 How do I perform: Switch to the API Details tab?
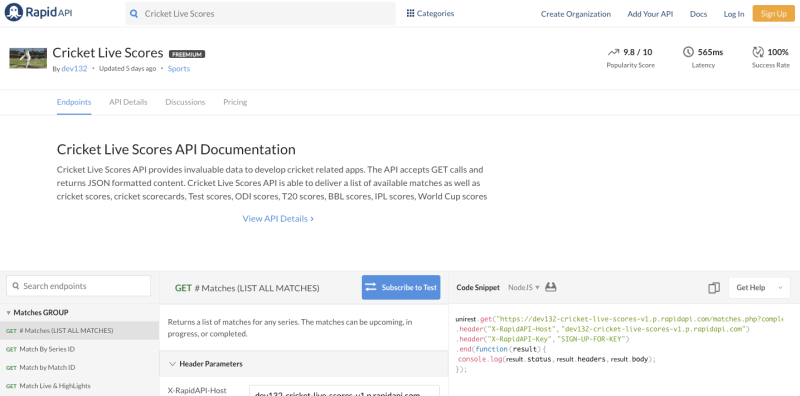[128, 102]
